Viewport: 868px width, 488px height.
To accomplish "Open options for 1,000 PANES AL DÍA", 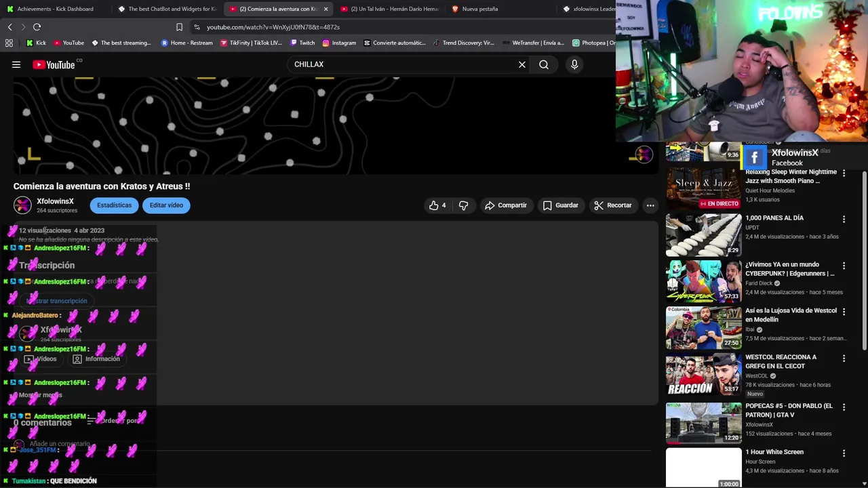I will (844, 219).
